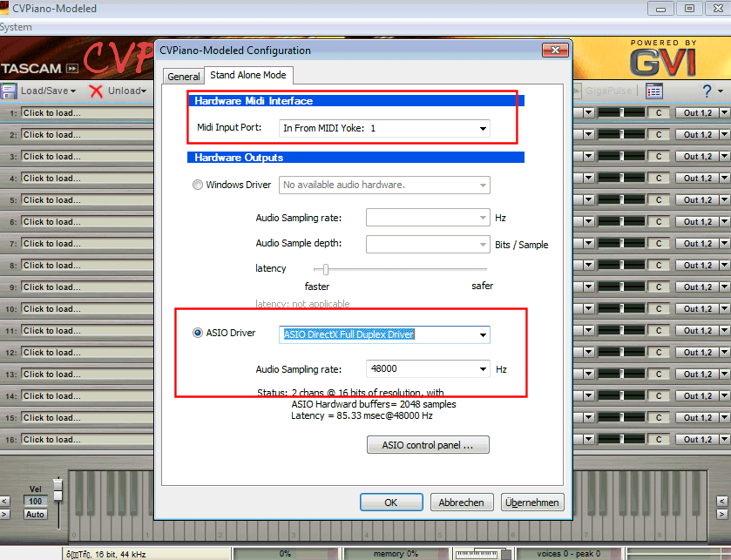Click the 'memory 0%' status indicator

click(396, 554)
